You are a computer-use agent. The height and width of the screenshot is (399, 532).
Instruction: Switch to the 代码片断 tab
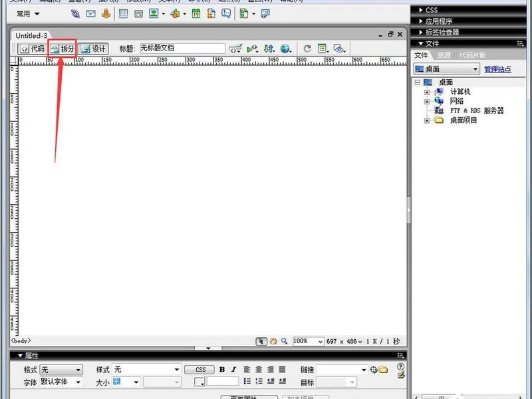[x=473, y=55]
